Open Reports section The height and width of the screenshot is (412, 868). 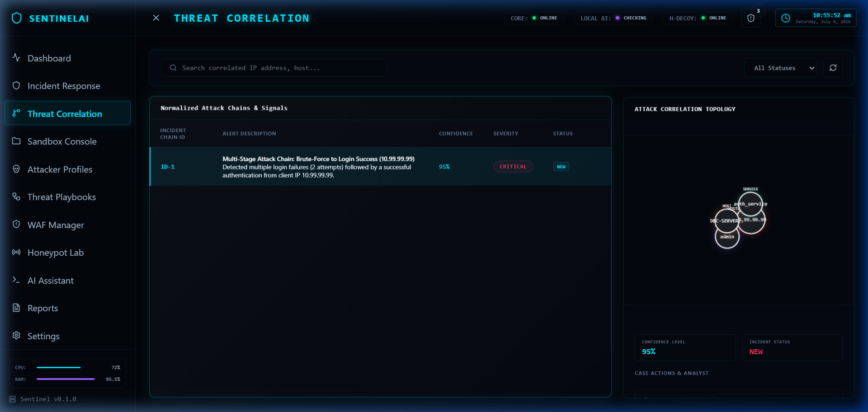coord(68,308)
